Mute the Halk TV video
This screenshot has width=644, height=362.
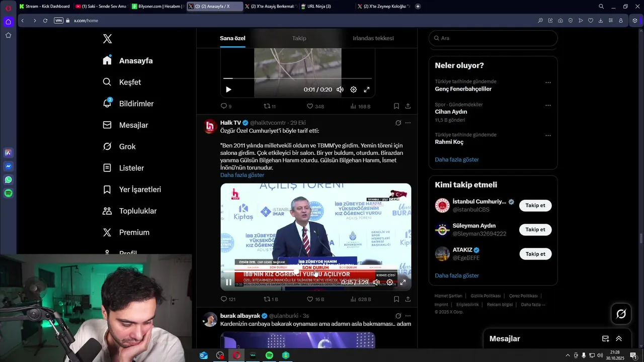(376, 283)
